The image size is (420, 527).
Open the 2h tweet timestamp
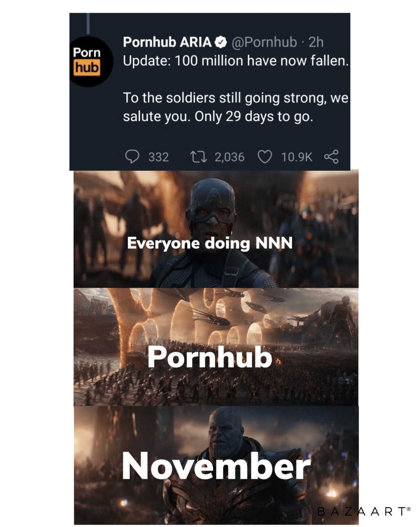coord(316,42)
